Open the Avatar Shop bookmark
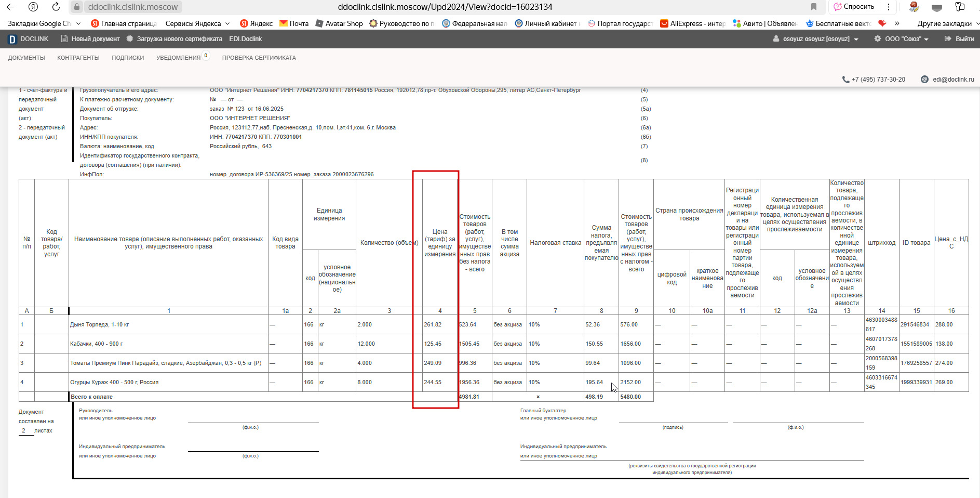The width and height of the screenshot is (980, 498). tap(339, 23)
